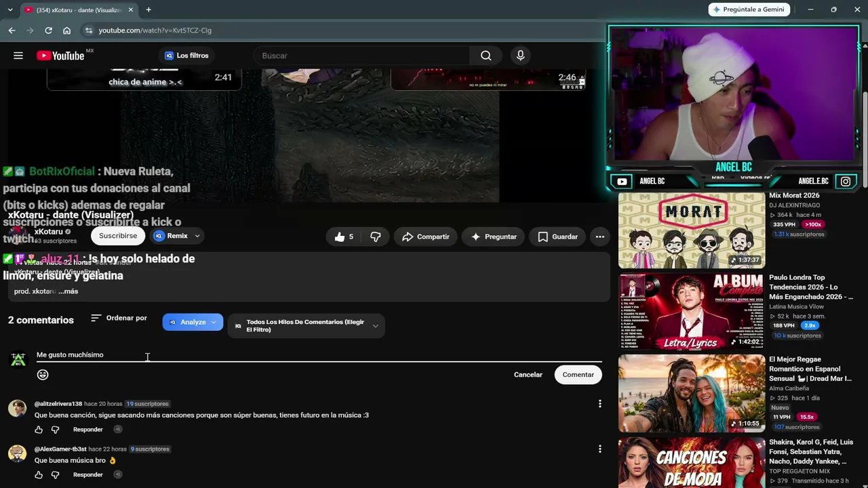Expand the description with ...más
Viewport: 868px width, 488px height.
(68, 291)
